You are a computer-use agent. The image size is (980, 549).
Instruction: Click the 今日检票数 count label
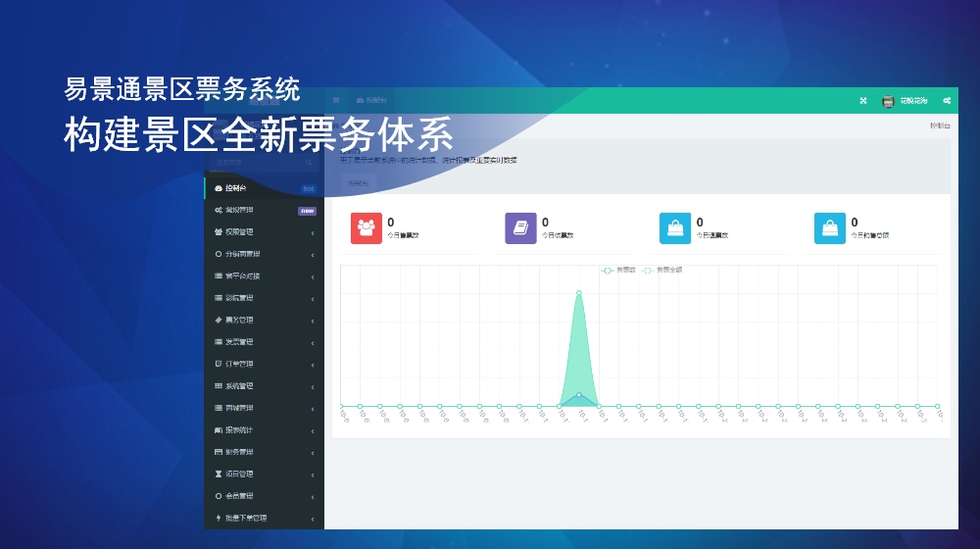(558, 235)
